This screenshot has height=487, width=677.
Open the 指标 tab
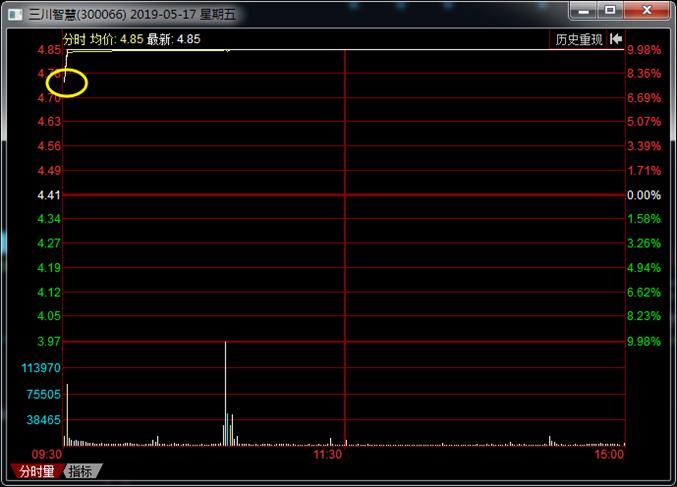click(81, 471)
